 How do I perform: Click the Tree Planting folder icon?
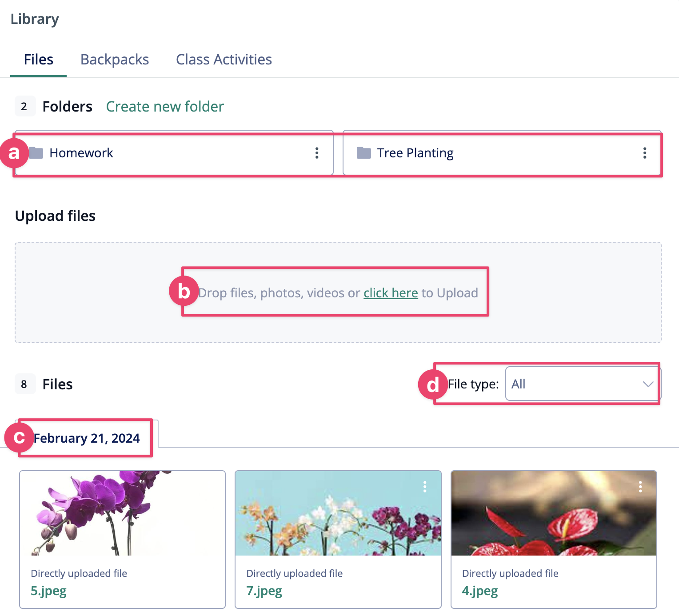coord(364,153)
